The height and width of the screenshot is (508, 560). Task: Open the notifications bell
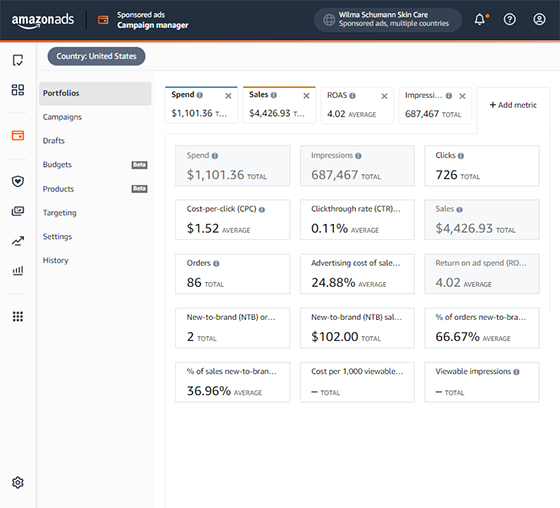[481, 19]
